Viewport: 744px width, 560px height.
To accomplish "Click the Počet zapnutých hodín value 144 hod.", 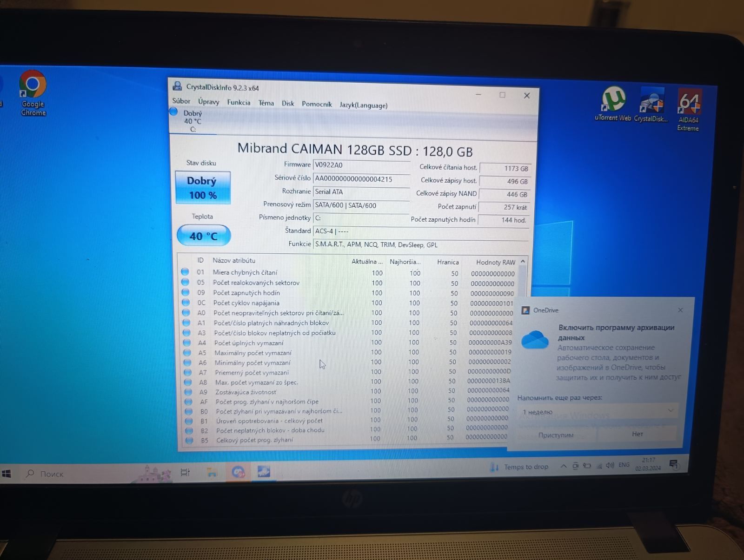I will pos(504,220).
